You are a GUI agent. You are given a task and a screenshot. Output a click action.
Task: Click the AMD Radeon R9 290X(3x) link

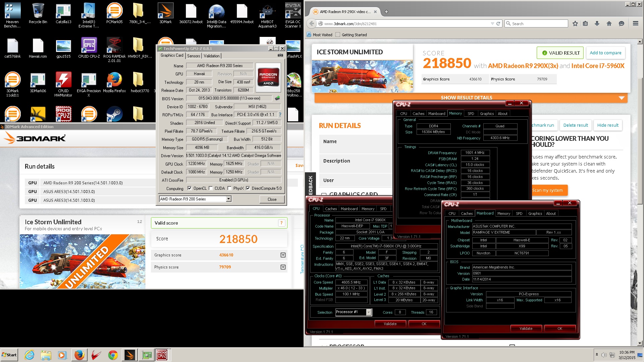(523, 66)
